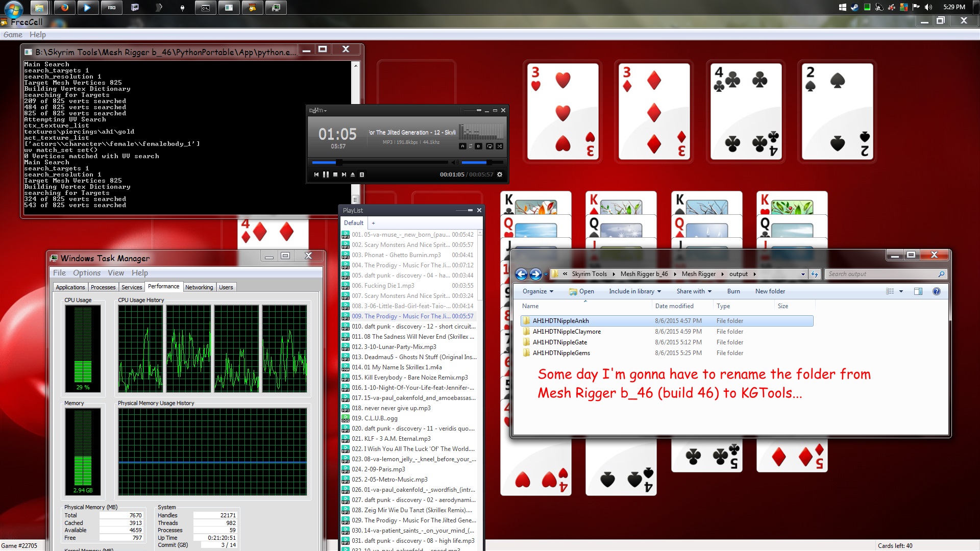Skip to next track in player
This screenshot has width=980, height=551.
coord(344,174)
